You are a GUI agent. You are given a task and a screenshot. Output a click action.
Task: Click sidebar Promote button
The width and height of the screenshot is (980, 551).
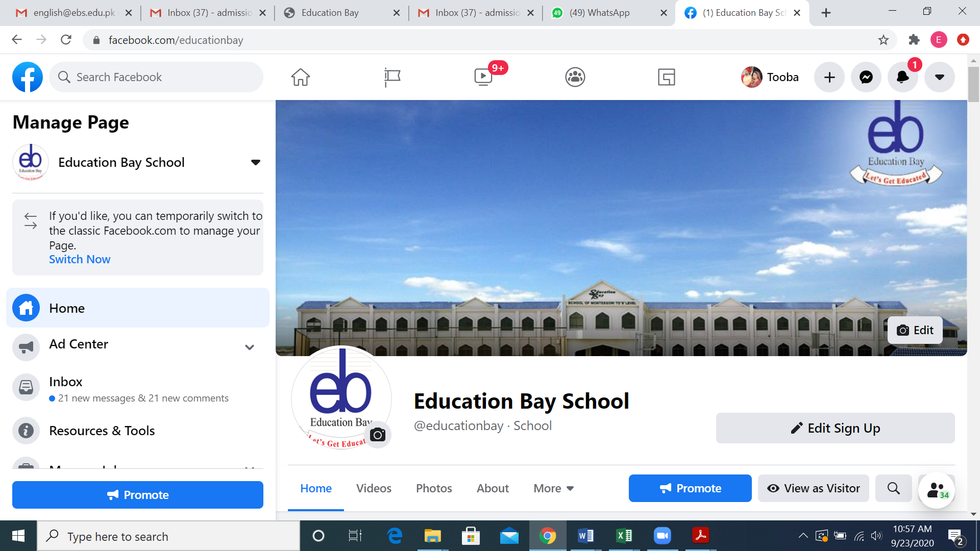[138, 495]
